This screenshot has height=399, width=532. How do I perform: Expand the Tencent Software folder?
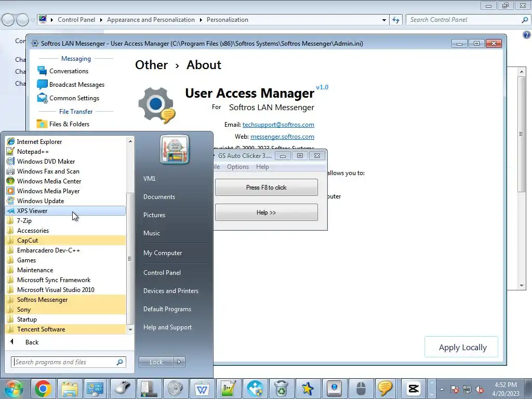coord(65,329)
